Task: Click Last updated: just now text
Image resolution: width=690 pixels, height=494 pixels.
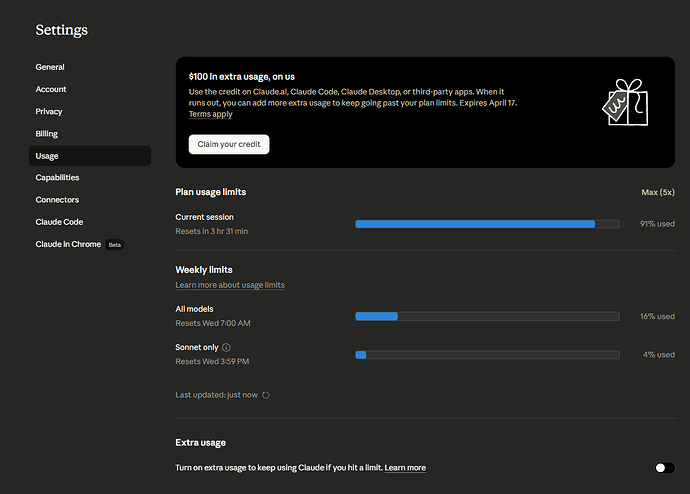Action: pyautogui.click(x=217, y=395)
